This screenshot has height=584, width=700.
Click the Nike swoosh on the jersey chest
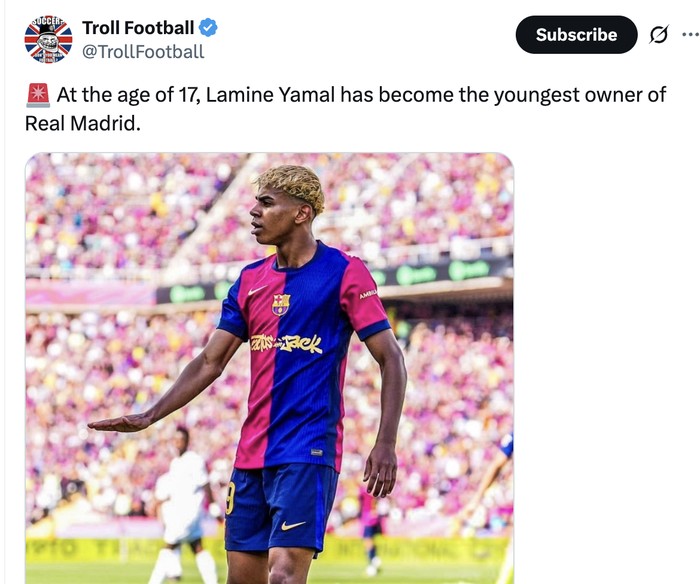click(x=257, y=291)
